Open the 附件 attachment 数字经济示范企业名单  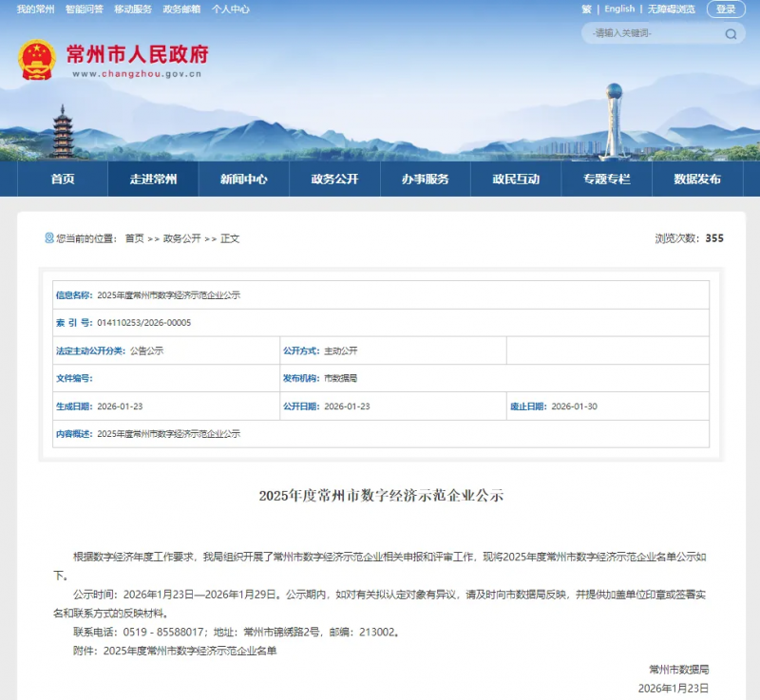(190, 651)
